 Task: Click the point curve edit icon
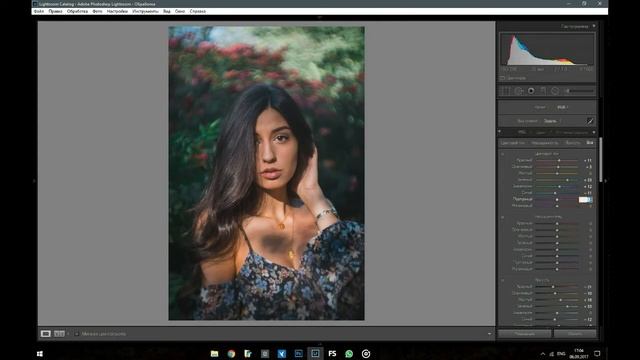pyautogui.click(x=590, y=121)
